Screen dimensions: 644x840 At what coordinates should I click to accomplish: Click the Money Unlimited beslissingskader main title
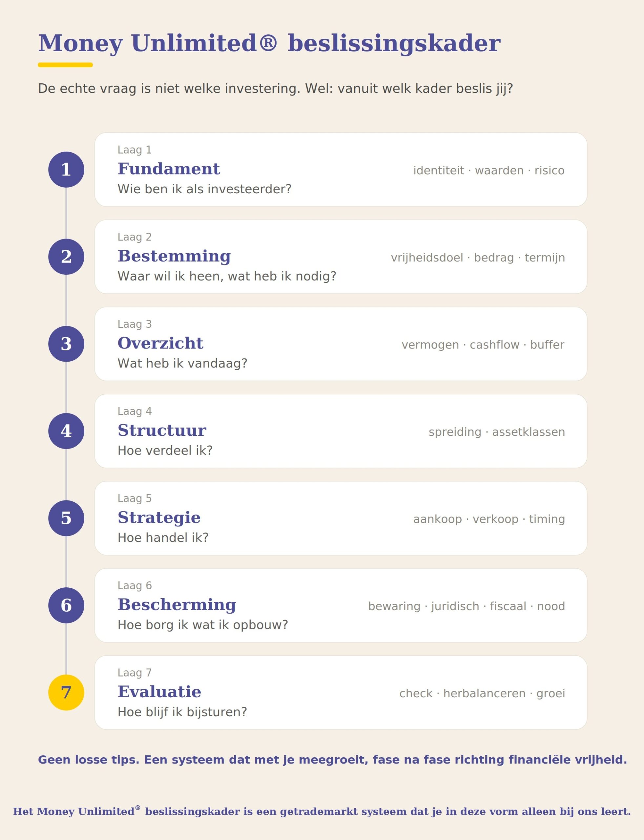(269, 43)
